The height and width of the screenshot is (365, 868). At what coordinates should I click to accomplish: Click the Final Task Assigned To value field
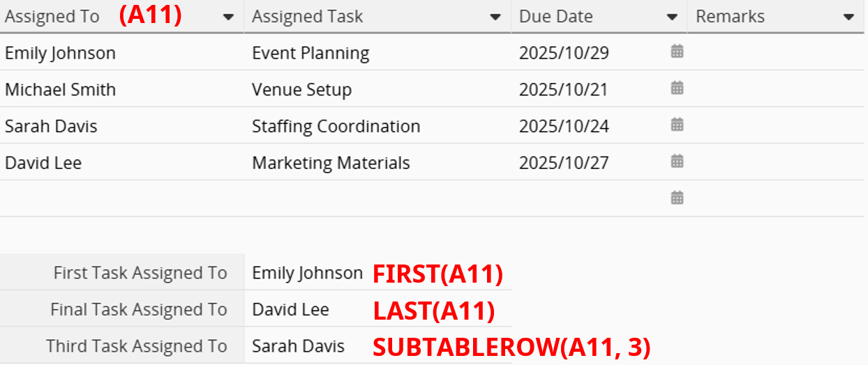coord(291,310)
